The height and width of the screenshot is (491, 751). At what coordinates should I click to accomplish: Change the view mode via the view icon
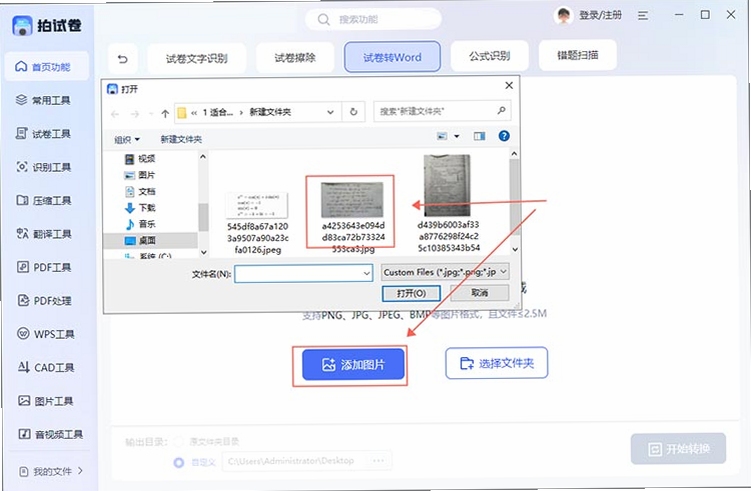coord(442,137)
